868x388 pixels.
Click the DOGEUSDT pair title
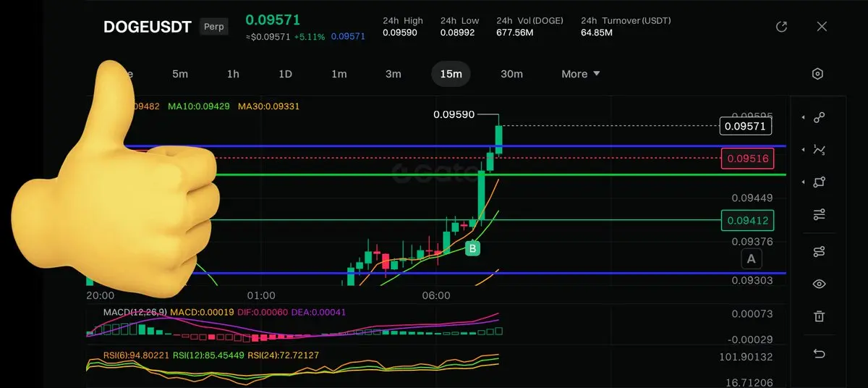pos(148,27)
